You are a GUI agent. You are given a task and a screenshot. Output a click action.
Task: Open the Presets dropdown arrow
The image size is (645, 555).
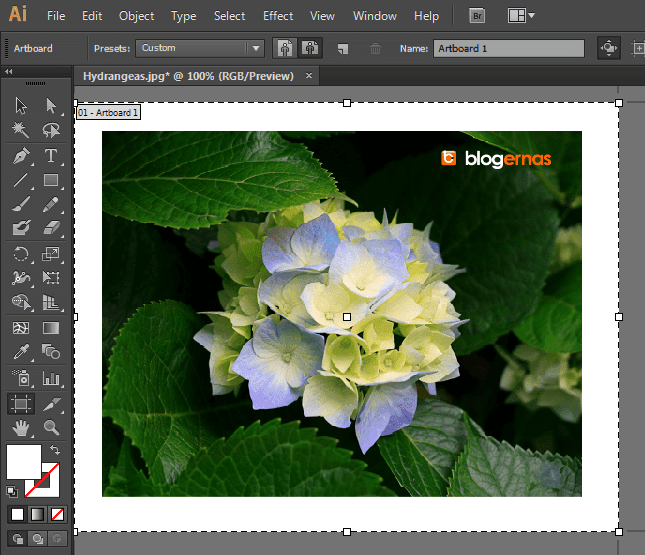tap(256, 48)
